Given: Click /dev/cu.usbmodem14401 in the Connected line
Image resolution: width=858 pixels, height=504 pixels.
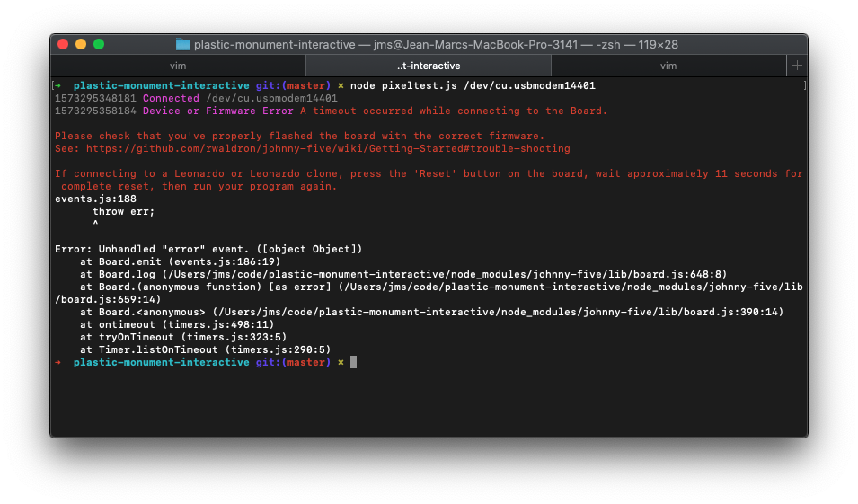Looking at the screenshot, I should pyautogui.click(x=271, y=98).
